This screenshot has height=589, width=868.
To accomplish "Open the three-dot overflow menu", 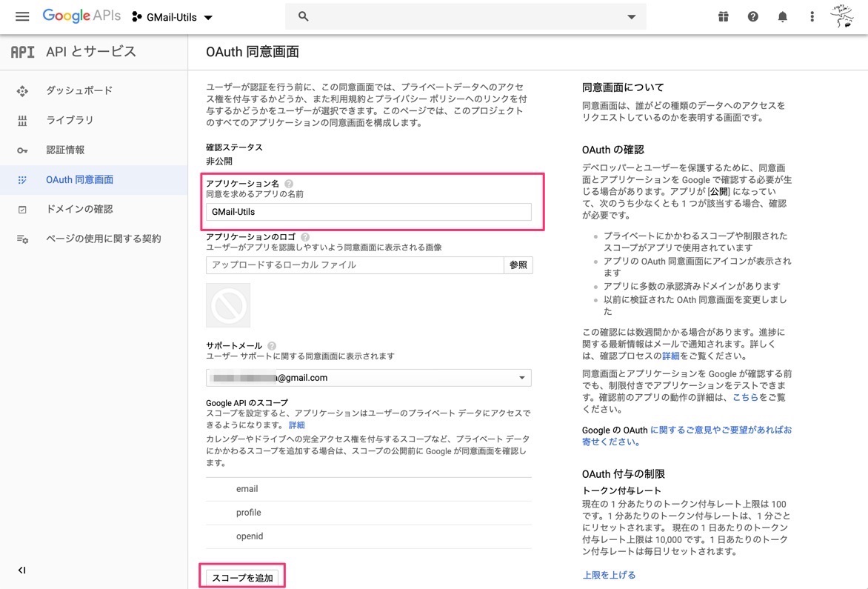I will (811, 16).
